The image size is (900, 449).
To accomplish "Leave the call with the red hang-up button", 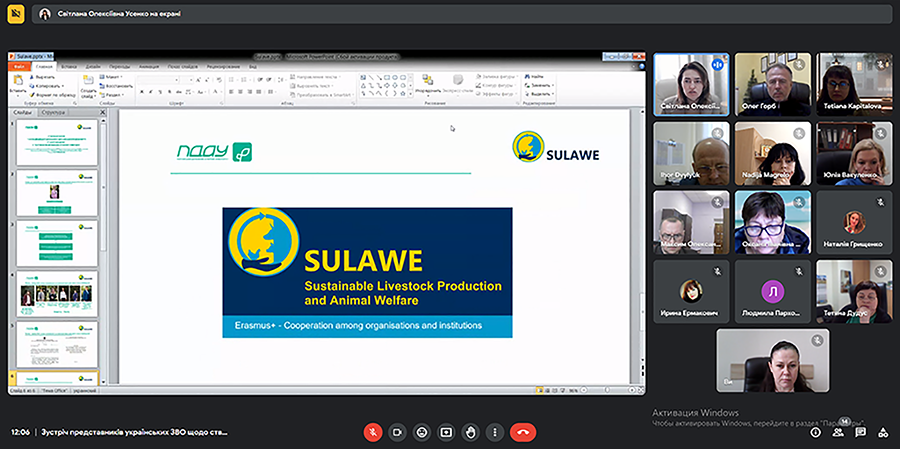I will pyautogui.click(x=523, y=432).
